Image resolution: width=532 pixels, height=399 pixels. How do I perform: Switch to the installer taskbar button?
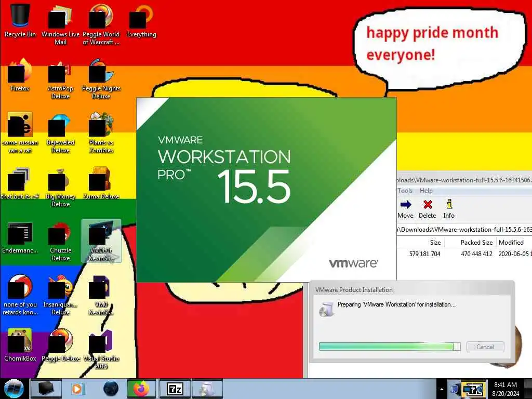tap(207, 389)
